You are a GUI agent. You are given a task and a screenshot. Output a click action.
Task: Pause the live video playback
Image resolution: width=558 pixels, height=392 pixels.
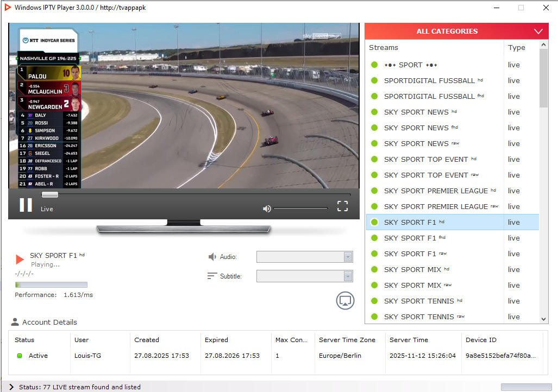(26, 205)
